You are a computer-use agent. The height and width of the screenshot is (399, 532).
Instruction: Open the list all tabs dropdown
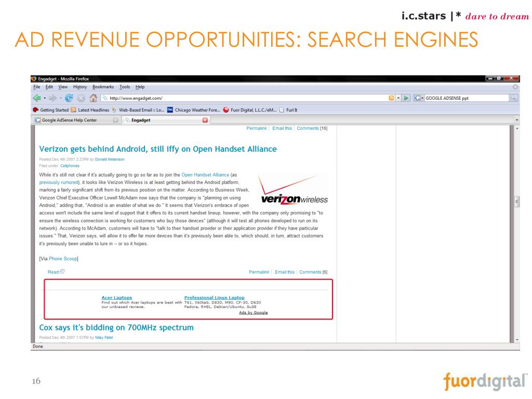(x=517, y=120)
